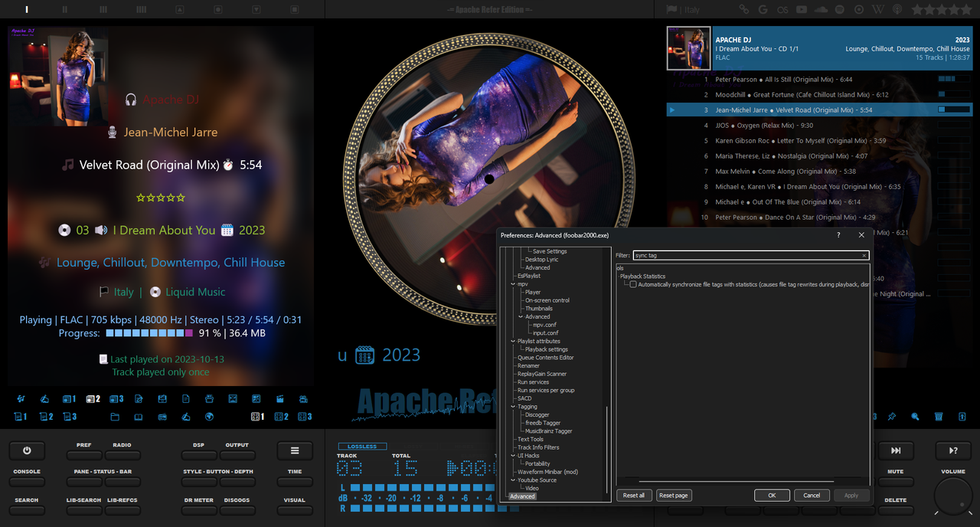Collapse the Youtube Source tree node
980x527 pixels.
point(513,480)
